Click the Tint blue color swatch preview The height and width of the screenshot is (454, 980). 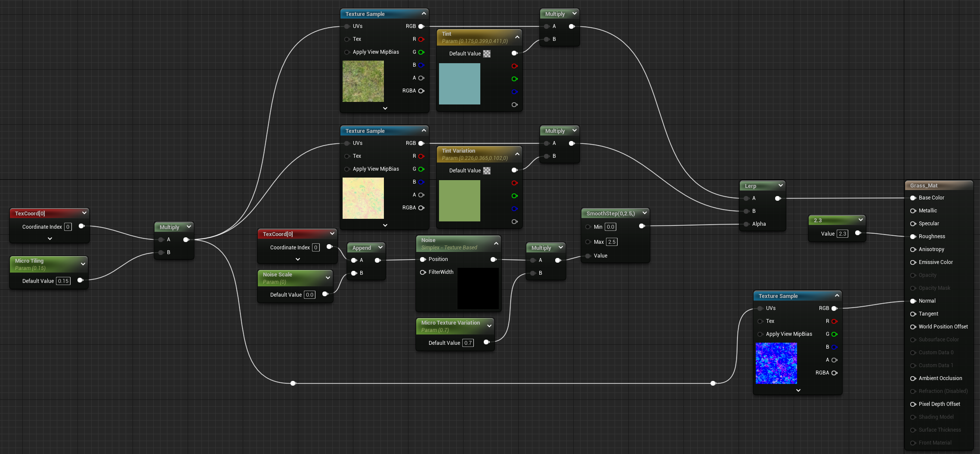pos(460,84)
